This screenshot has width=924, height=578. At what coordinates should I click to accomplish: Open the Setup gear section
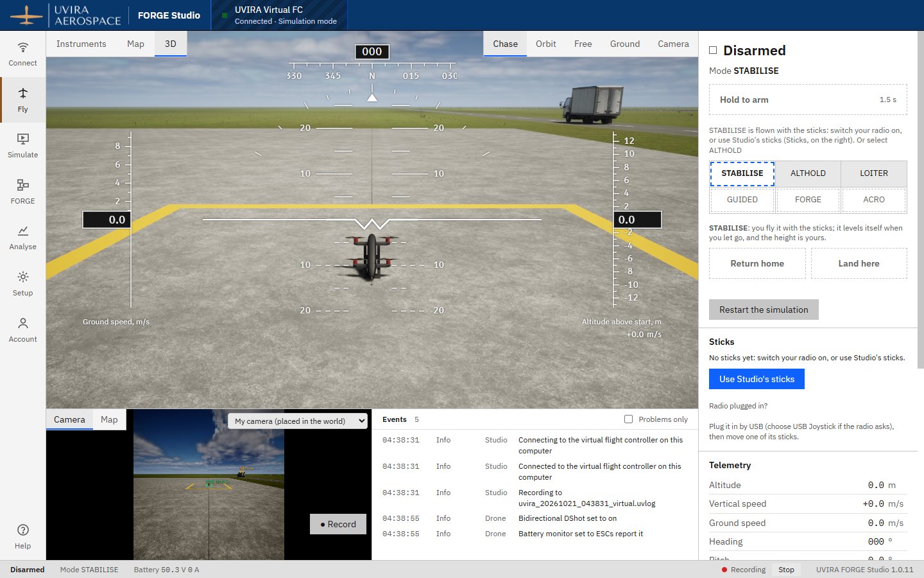click(23, 284)
